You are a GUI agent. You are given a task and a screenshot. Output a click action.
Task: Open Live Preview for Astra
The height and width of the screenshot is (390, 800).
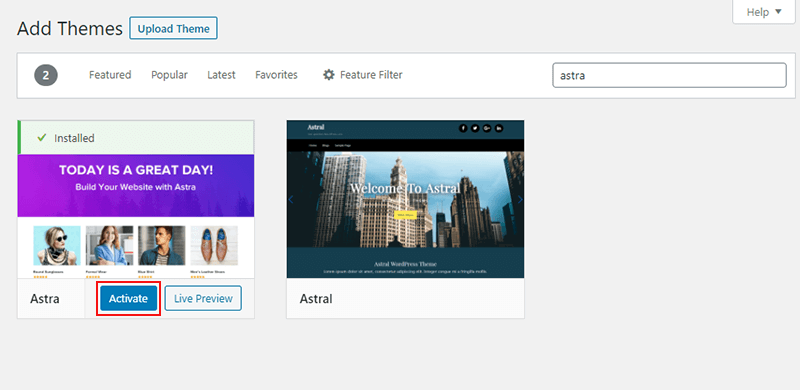tap(203, 299)
